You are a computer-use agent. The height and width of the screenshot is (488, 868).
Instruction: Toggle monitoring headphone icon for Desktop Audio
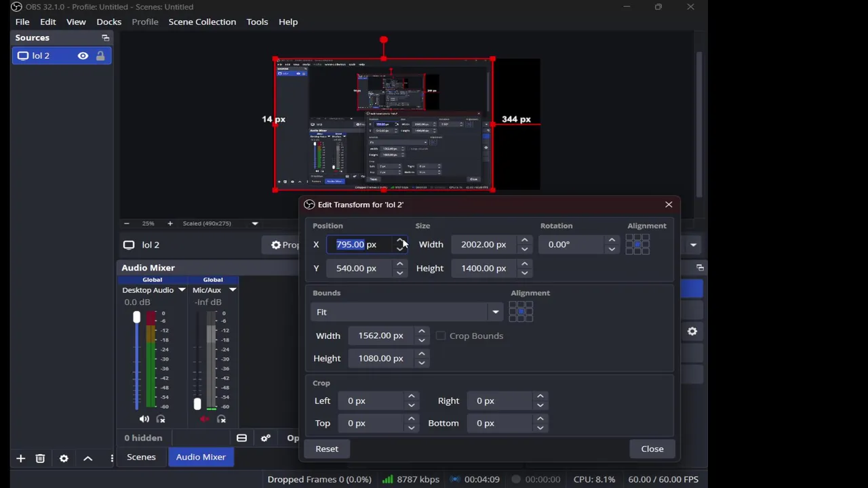point(161,420)
